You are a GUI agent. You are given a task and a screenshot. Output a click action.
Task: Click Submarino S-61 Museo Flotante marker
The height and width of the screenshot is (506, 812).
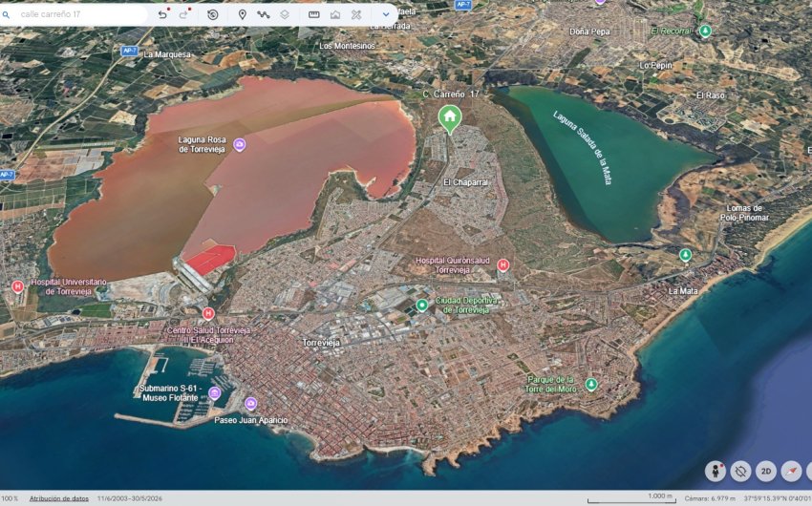click(214, 393)
